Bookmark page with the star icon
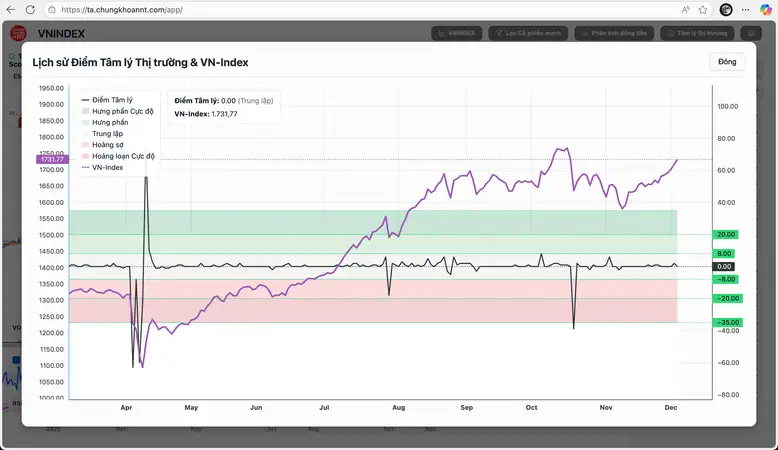 click(703, 9)
